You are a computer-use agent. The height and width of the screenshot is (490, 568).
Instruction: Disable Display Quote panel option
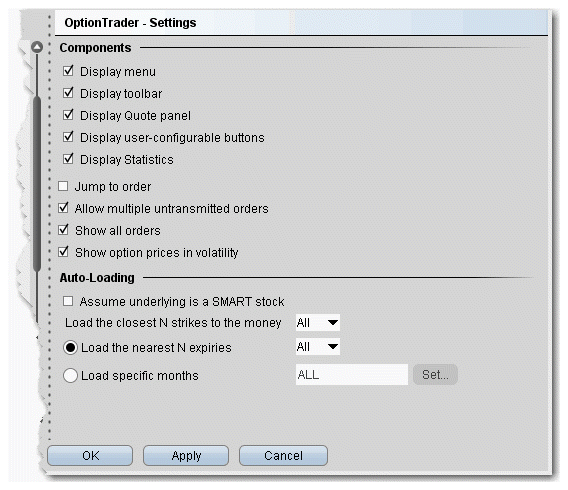pyautogui.click(x=68, y=115)
